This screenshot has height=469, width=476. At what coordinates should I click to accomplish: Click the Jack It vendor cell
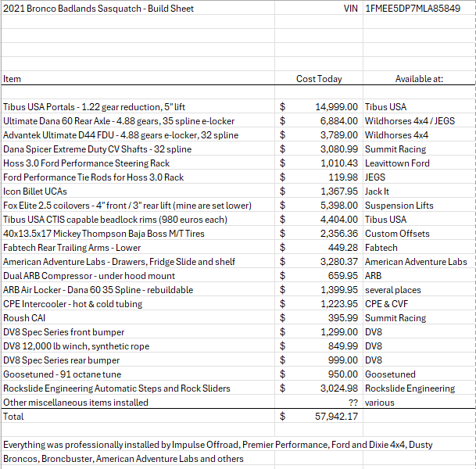coord(419,192)
